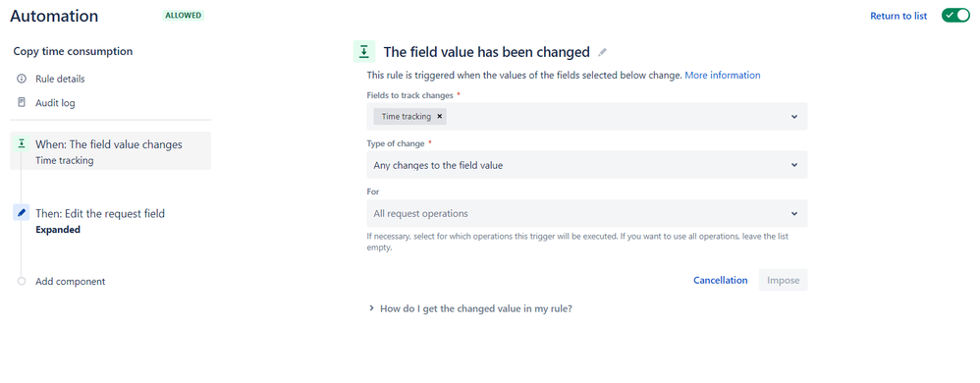Click the Rule details info icon
This screenshot has width=980, height=383.
point(22,79)
